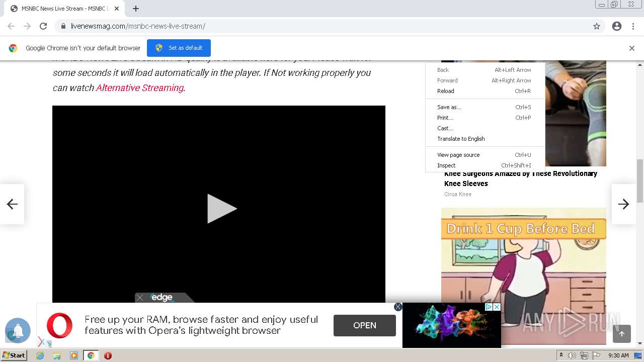Open the Chrome three-dot menu
The height and width of the screenshot is (362, 644).
pos(633,26)
